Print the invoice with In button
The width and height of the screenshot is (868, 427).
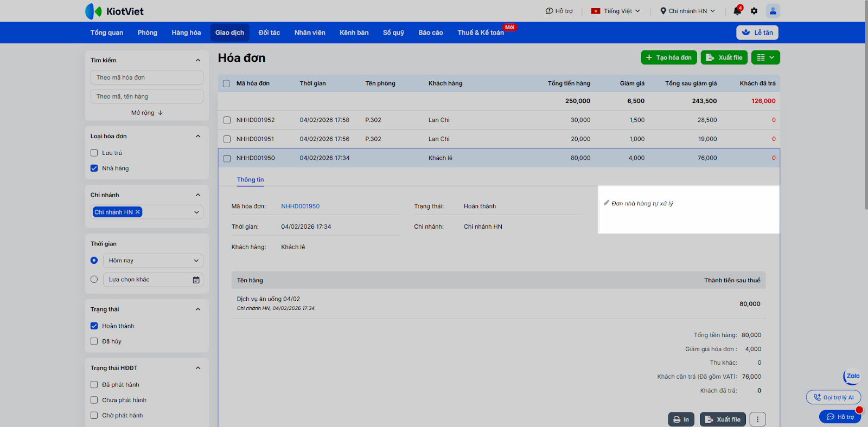tap(681, 419)
